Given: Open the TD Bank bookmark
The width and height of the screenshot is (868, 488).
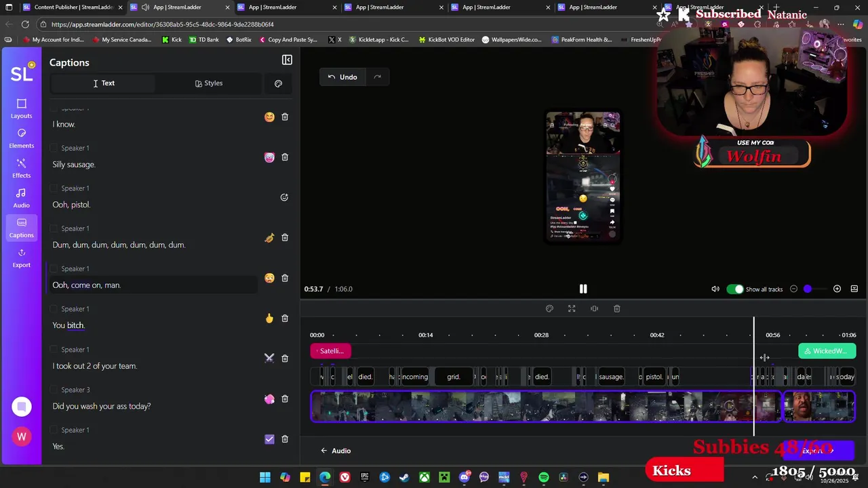Looking at the screenshot, I should 204,39.
